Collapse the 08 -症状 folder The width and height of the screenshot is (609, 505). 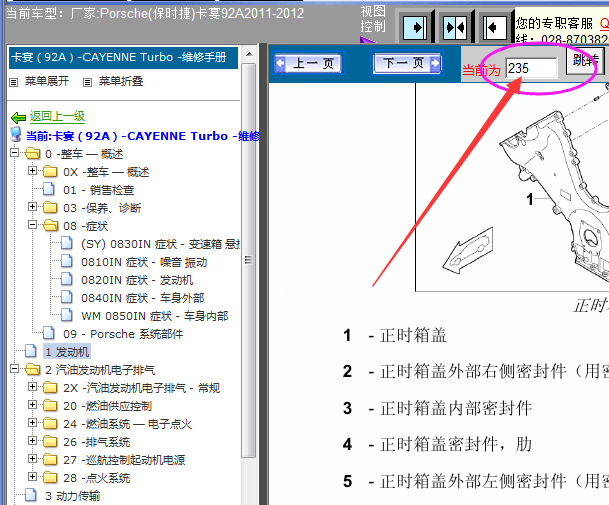pyautogui.click(x=33, y=225)
